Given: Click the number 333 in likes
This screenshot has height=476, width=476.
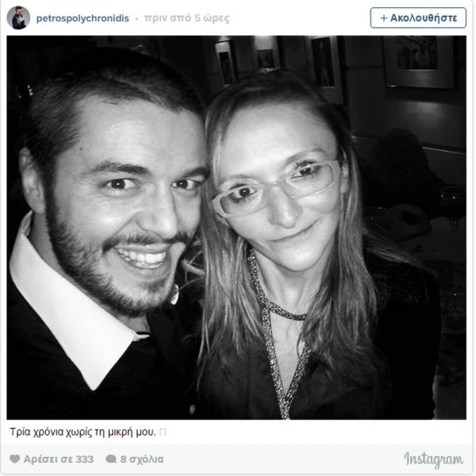Looking at the screenshot, I should point(85,459).
